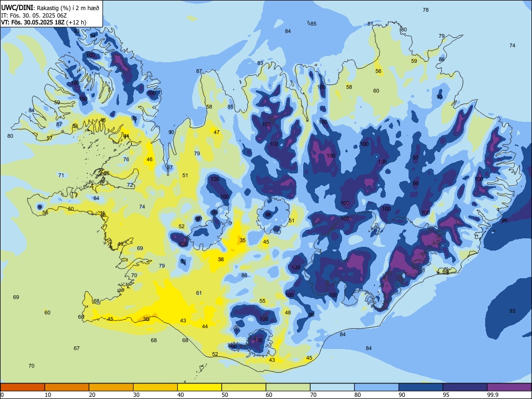Select the 30–40 legend color block
The height and width of the screenshot is (399, 532).
click(155, 387)
